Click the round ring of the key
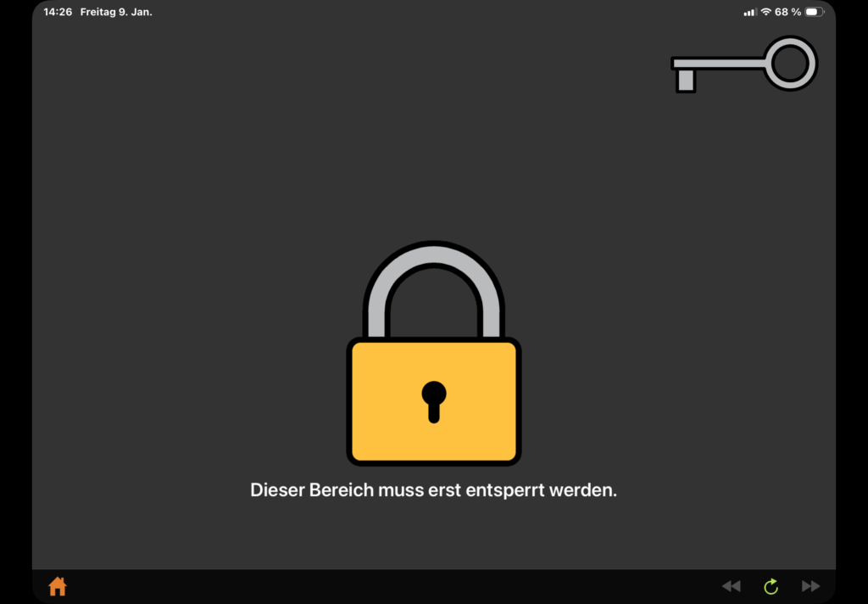 click(x=791, y=63)
